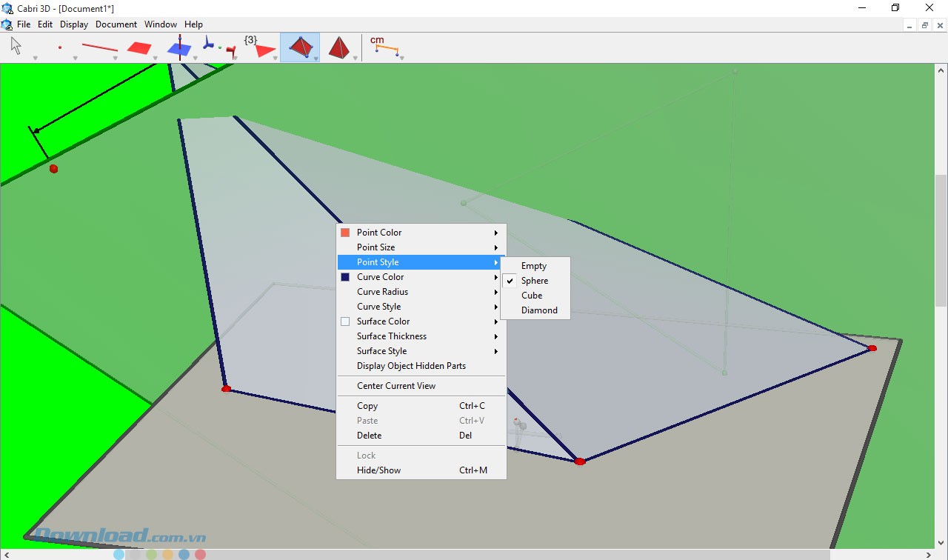The image size is (948, 560).
Task: Choose checked Sphere point style
Action: pos(535,281)
